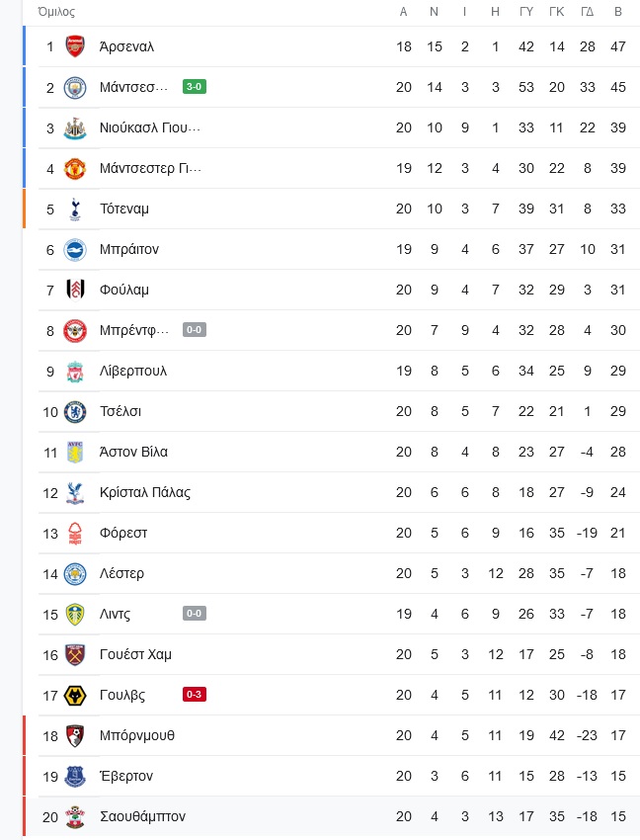Select the Newcastle United magpie crest
Image resolution: width=640 pixels, height=840 pixels.
click(x=75, y=128)
